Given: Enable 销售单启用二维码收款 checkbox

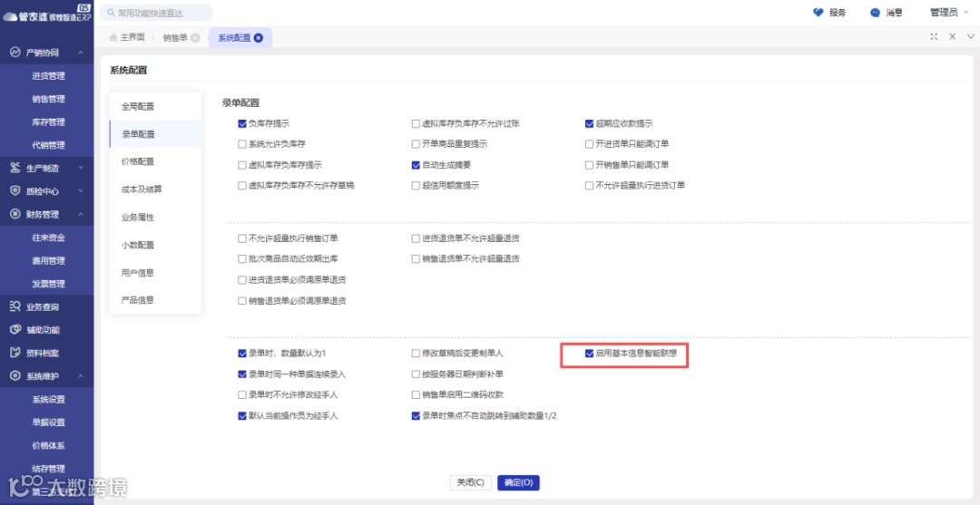Looking at the screenshot, I should [x=416, y=394].
